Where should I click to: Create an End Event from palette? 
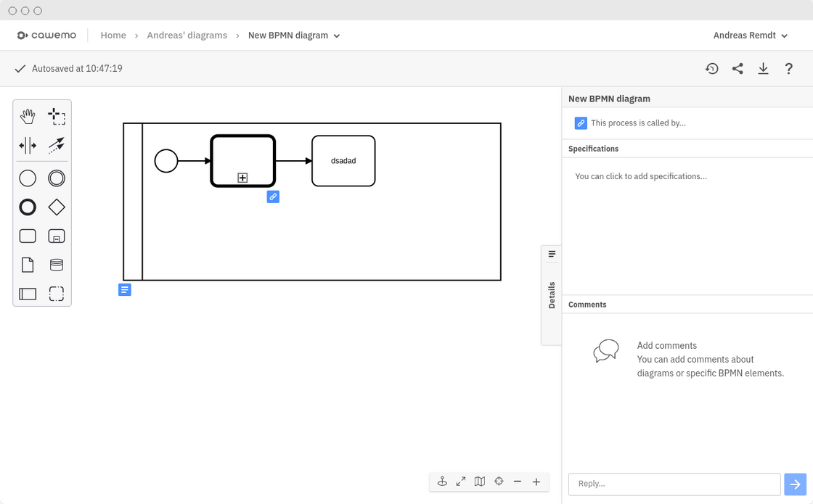click(x=28, y=207)
